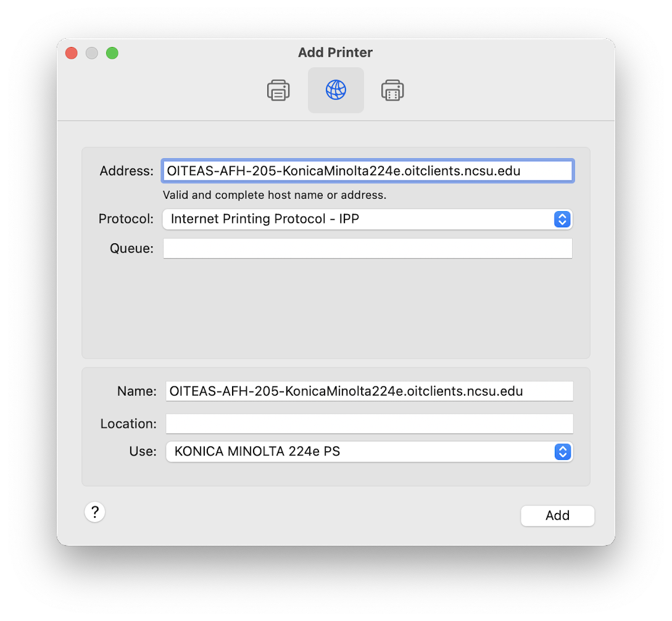Click the Protocol: label text
Image resolution: width=672 pixels, height=621 pixels.
[126, 219]
